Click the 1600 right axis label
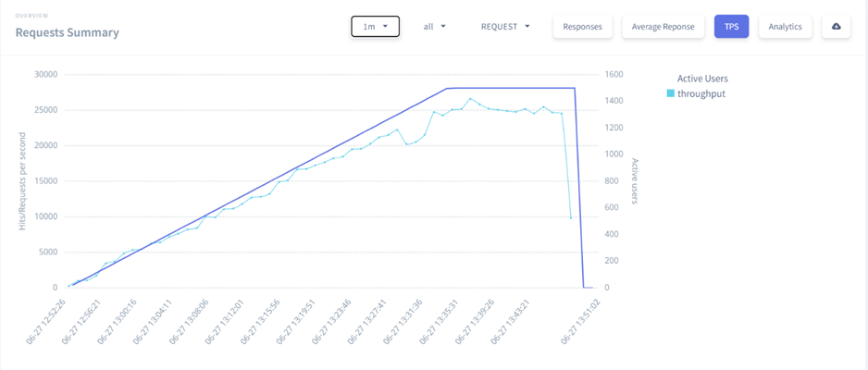This screenshot has height=370, width=868. pos(613,75)
